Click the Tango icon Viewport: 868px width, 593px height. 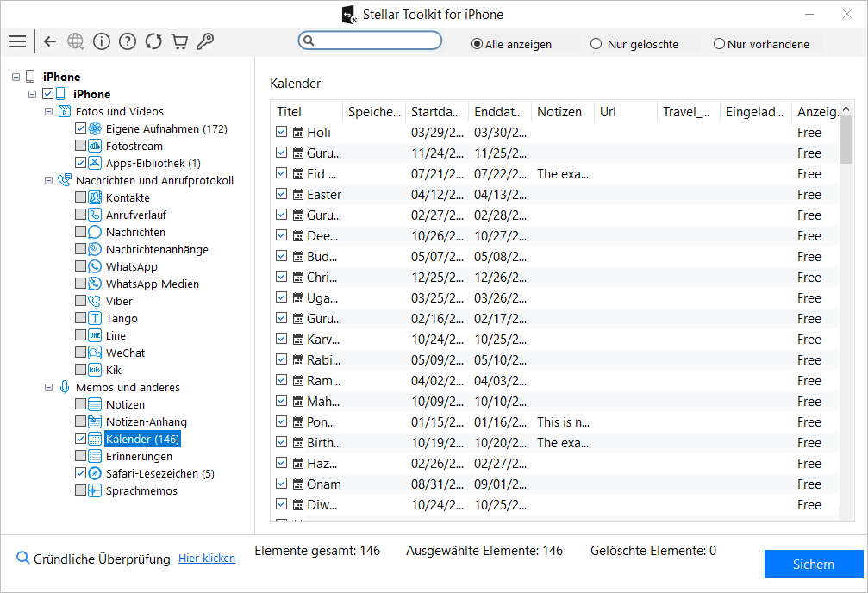click(x=95, y=318)
